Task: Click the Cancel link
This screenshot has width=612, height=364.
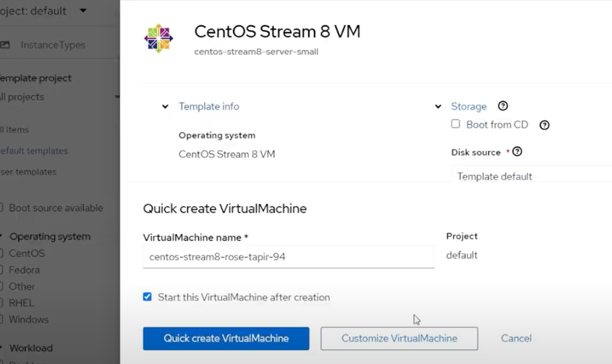Action: pos(515,338)
